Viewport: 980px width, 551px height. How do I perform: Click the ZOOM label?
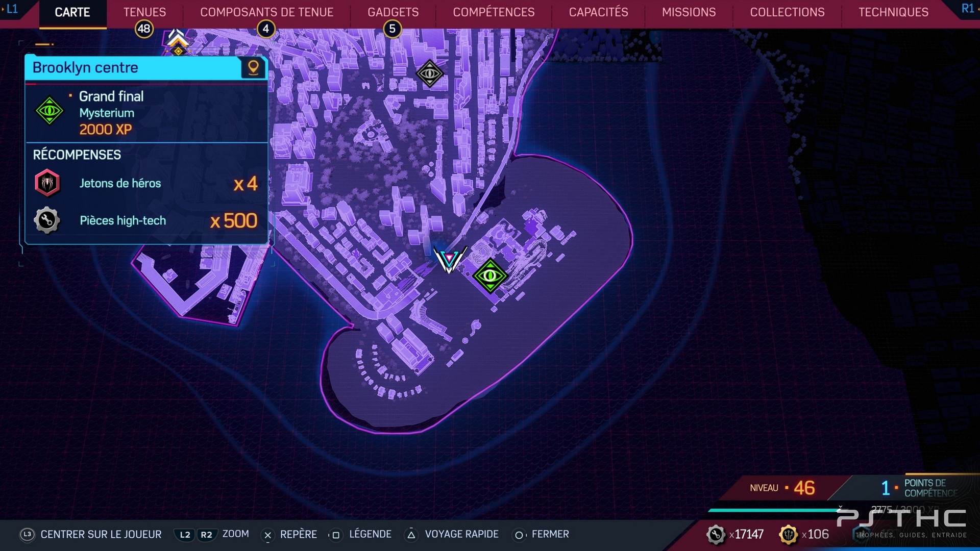236,534
